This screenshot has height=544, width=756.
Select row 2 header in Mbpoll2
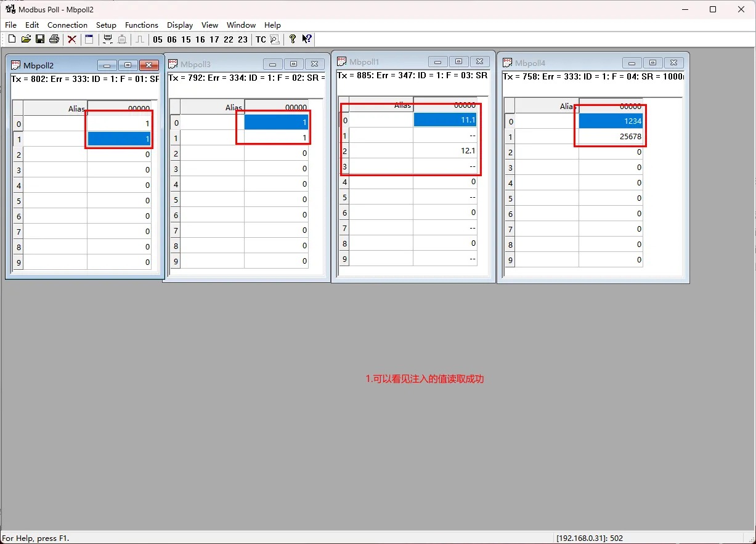pyautogui.click(x=18, y=155)
